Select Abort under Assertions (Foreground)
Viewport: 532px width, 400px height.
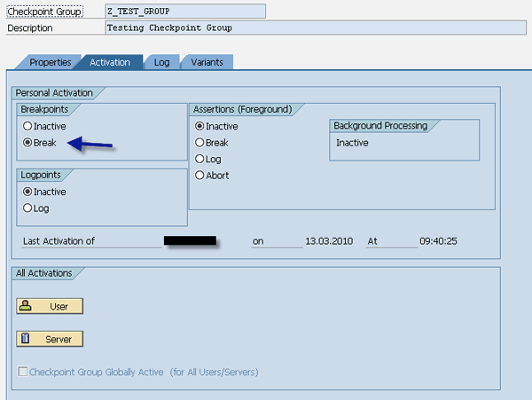(x=200, y=175)
